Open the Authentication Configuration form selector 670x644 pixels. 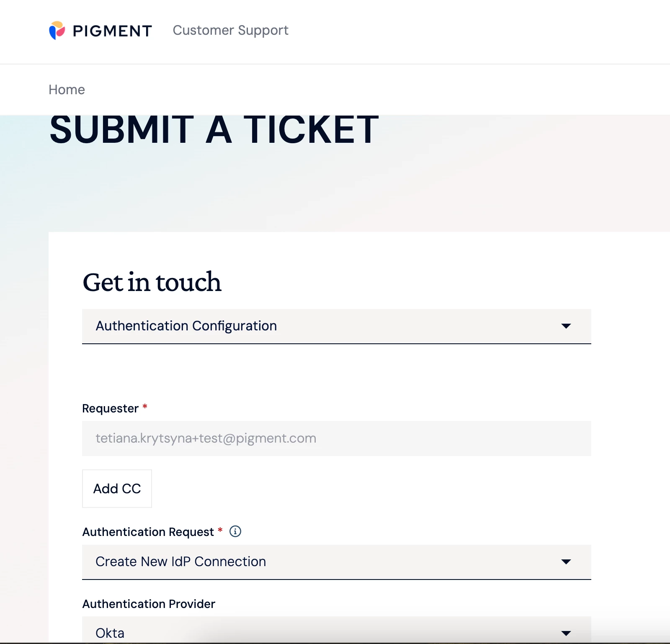click(x=336, y=326)
